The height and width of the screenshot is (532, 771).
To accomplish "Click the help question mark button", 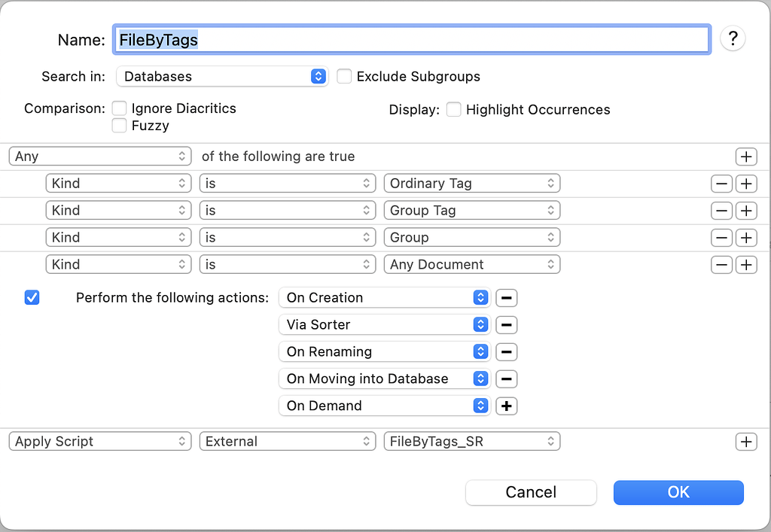I will point(733,38).
